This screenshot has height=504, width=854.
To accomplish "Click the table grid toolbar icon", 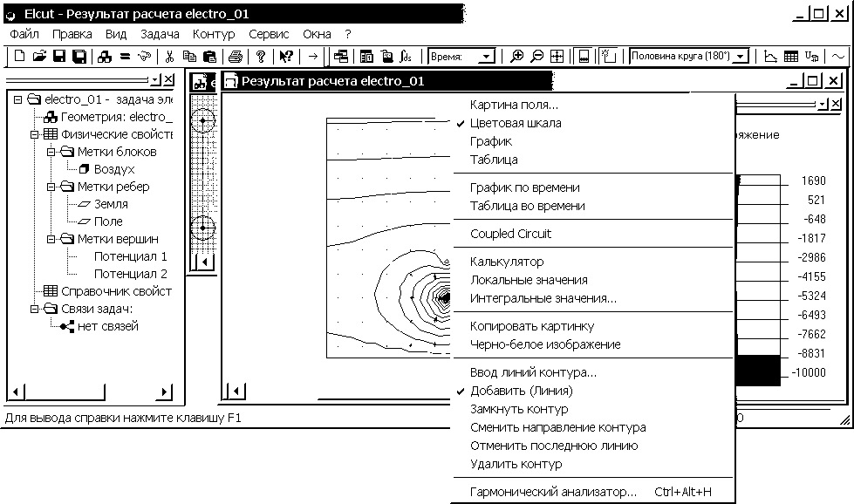I will (x=791, y=56).
